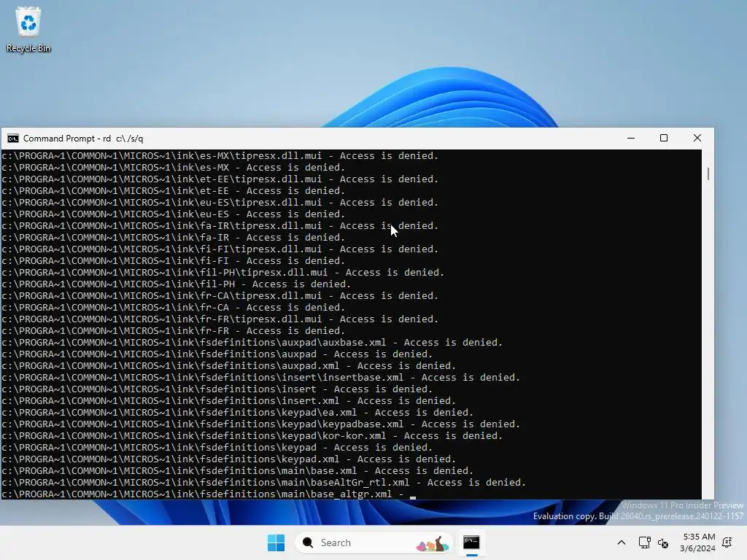Image resolution: width=747 pixels, height=560 pixels.
Task: Click the ink\fa-IR access denied line
Action: point(173,238)
